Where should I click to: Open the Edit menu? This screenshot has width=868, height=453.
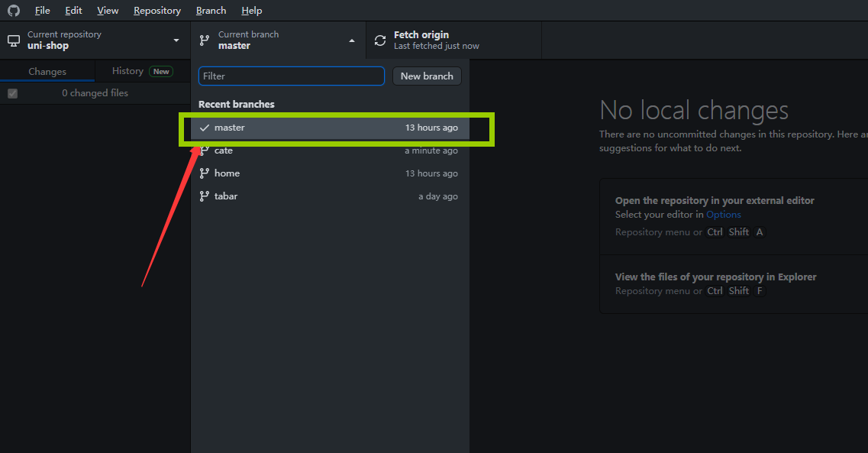(73, 11)
